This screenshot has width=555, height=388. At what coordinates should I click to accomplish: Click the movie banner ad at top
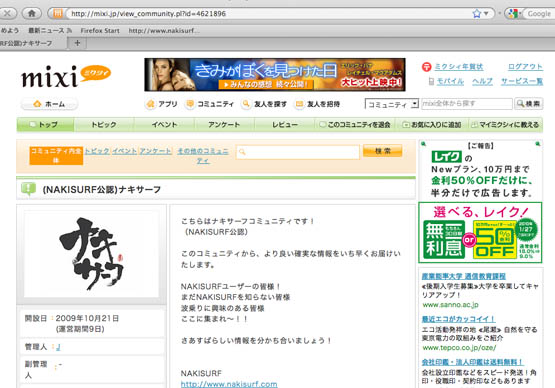tap(275, 75)
